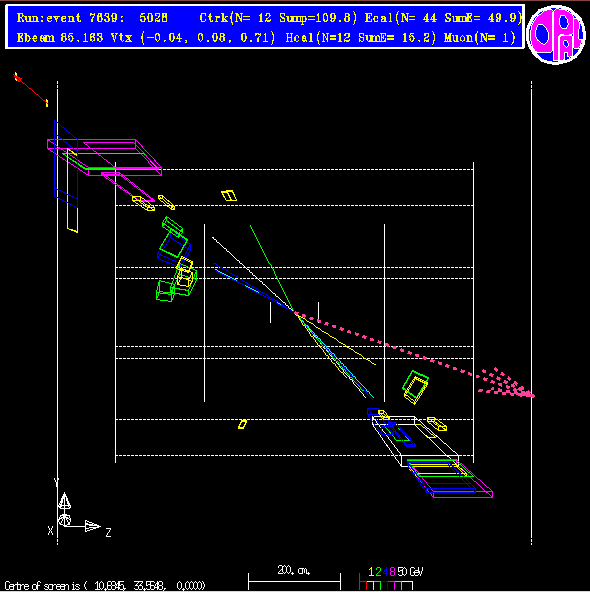Click the Z axis arrow of coordinate indicator

(x=92, y=526)
